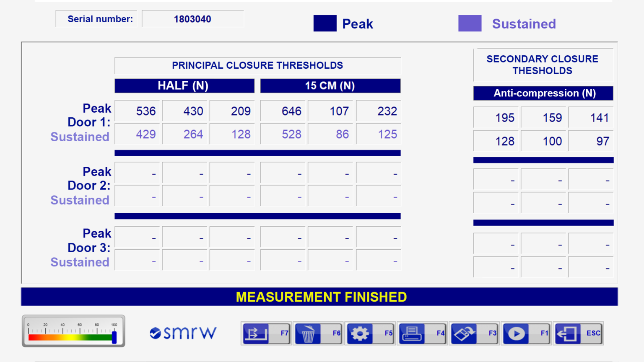
Task: Select the door measurement F7 icon
Action: click(266, 333)
